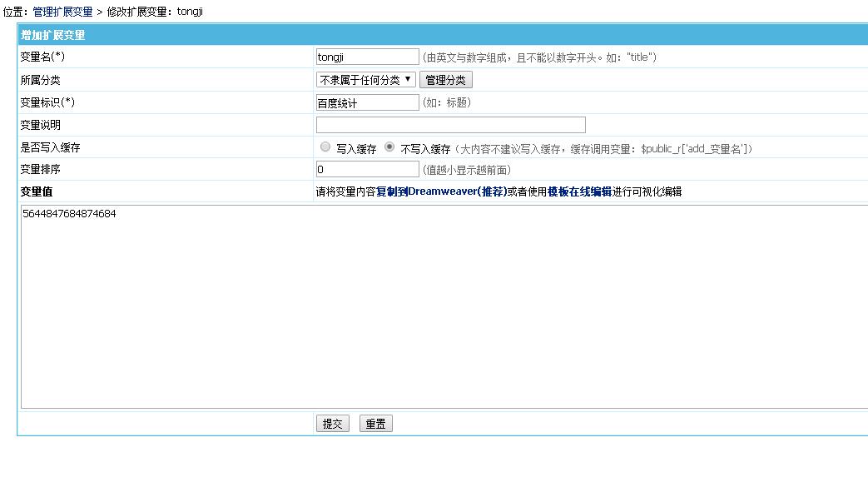Screen dimensions: 868x492
Task: Click the tongji variable name field
Action: pyautogui.click(x=366, y=57)
